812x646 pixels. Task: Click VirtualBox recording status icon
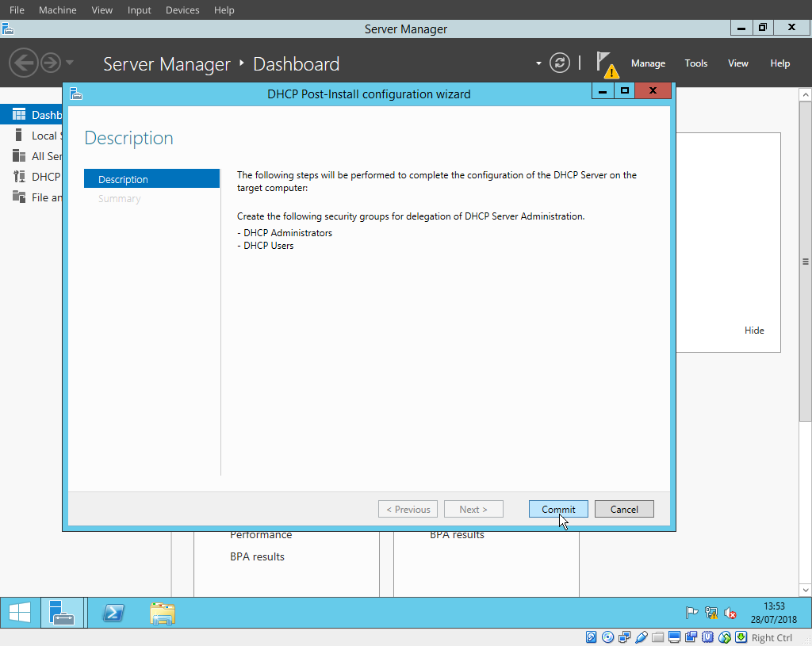pos(691,637)
